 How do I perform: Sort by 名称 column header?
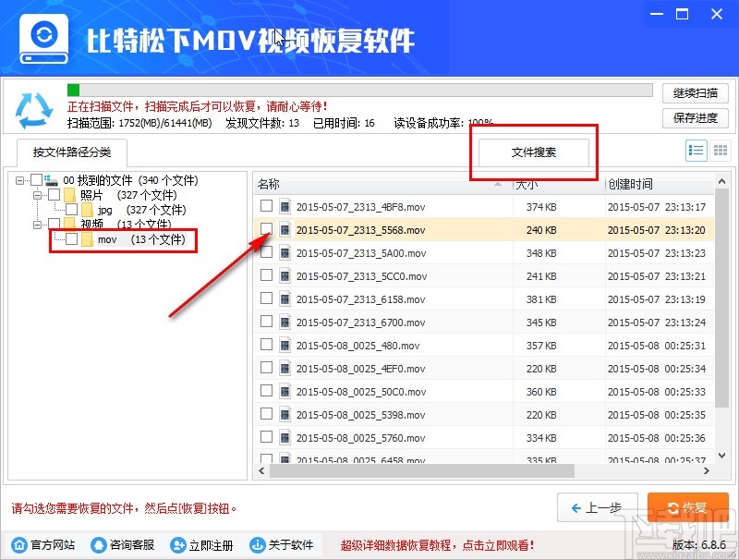383,184
